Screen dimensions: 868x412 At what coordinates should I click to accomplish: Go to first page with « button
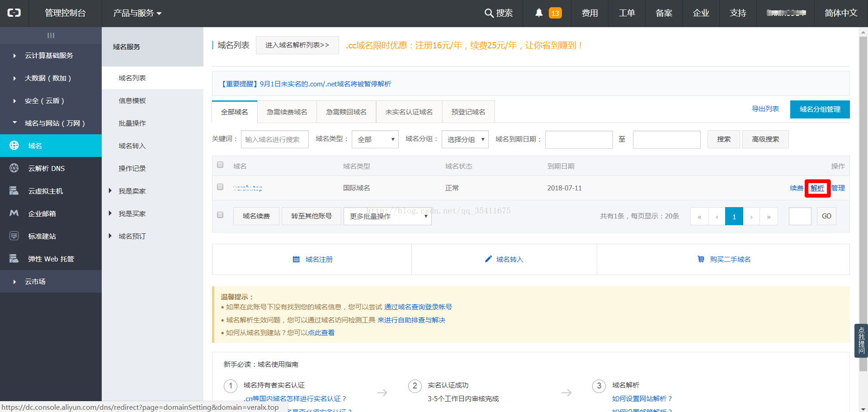click(699, 216)
